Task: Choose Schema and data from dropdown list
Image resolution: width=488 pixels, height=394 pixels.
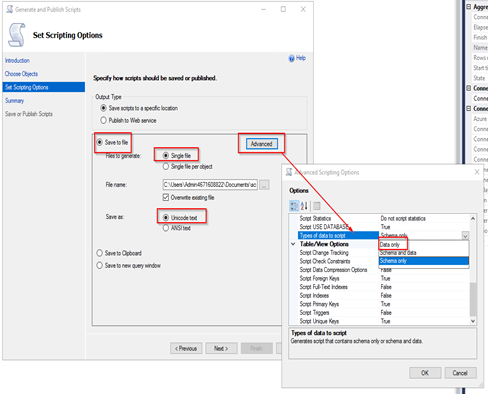Action: coord(424,253)
